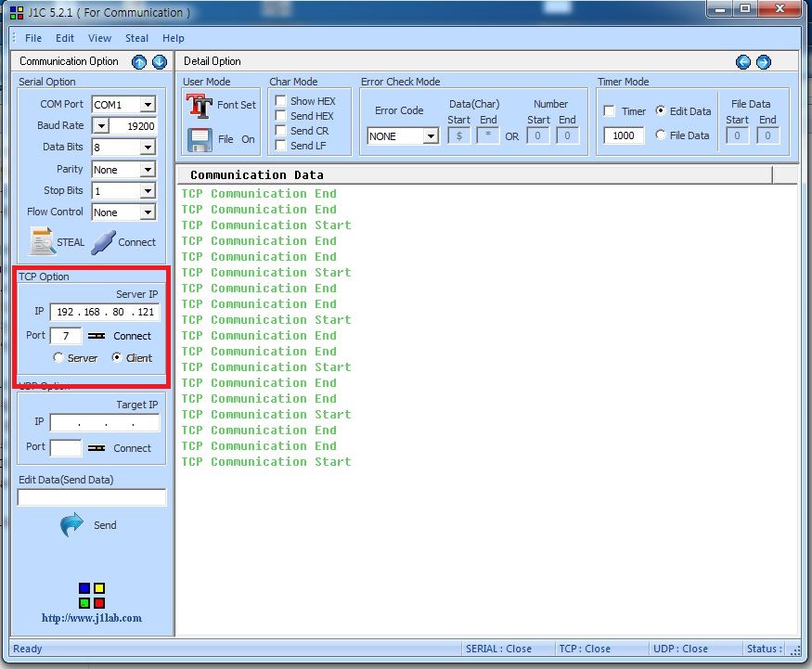Open the COM Port dropdown

pos(148,105)
